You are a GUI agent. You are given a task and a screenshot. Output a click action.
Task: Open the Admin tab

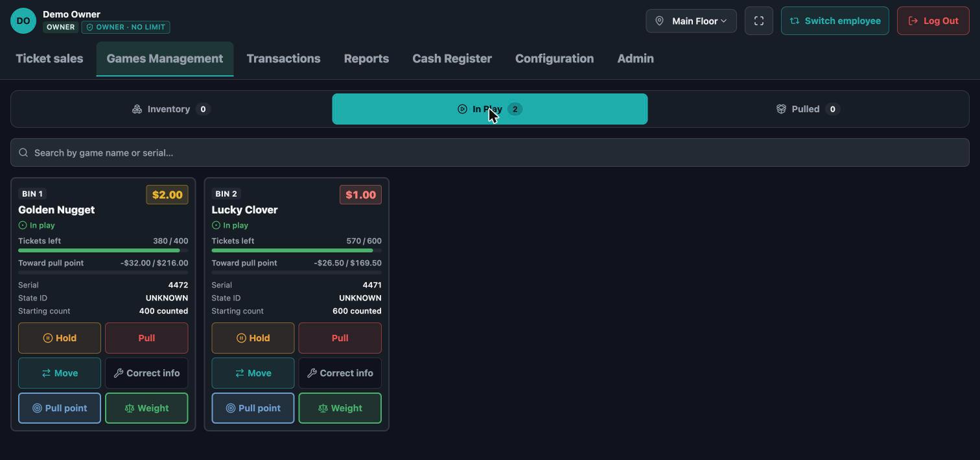pyautogui.click(x=635, y=58)
